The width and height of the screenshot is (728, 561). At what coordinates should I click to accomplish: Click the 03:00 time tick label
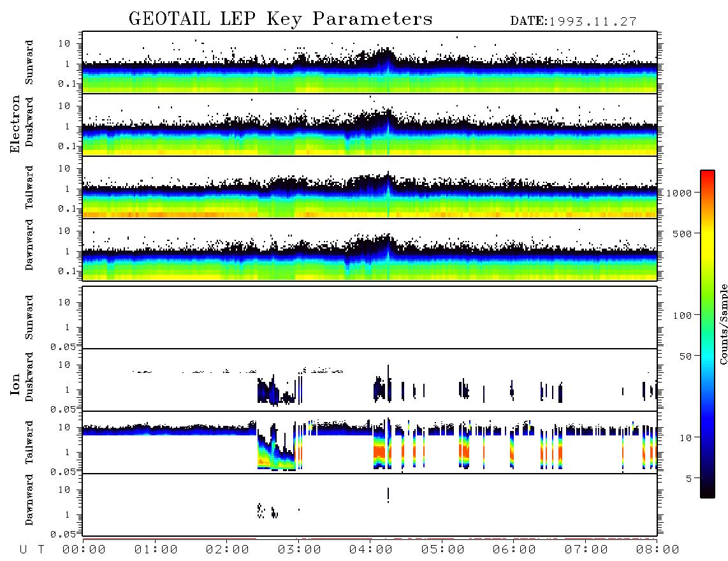(300, 550)
